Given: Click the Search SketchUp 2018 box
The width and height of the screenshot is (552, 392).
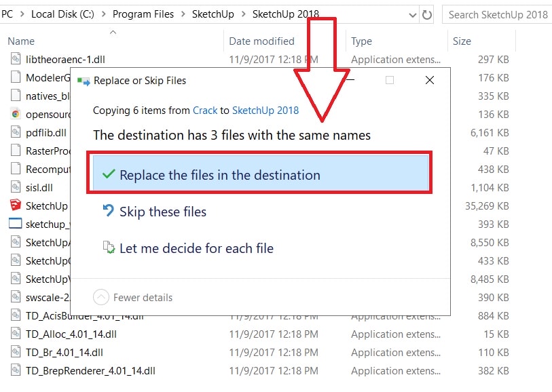Looking at the screenshot, I should (497, 15).
